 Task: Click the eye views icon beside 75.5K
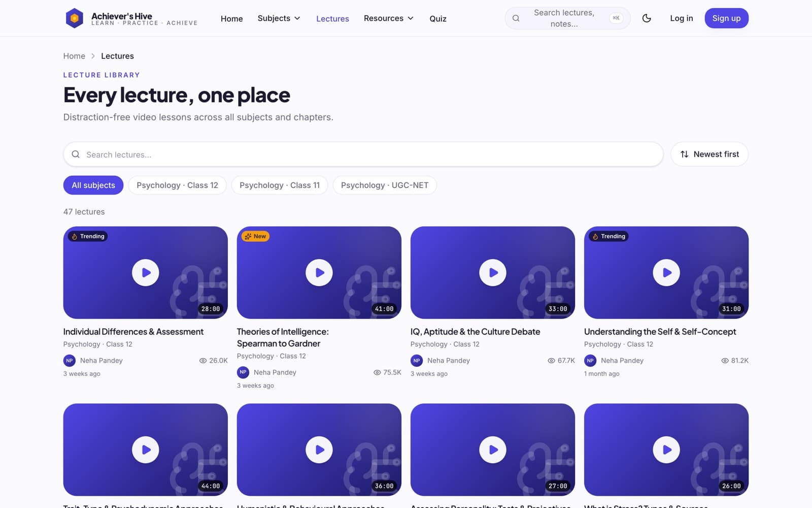[377, 372]
